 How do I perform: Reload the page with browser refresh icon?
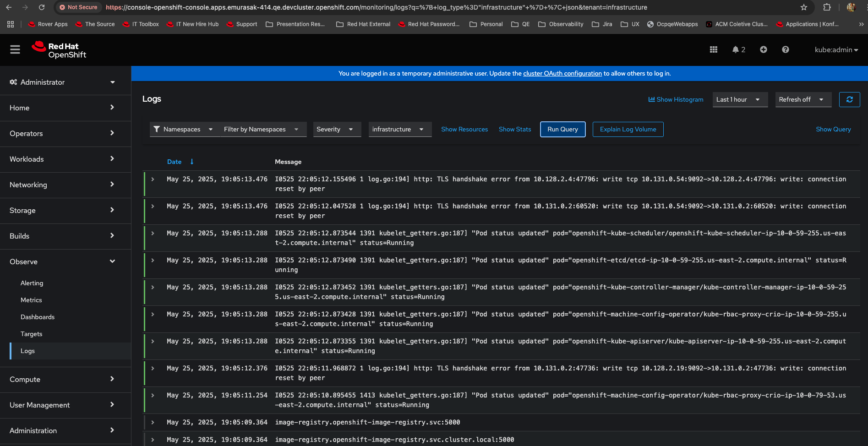click(42, 7)
